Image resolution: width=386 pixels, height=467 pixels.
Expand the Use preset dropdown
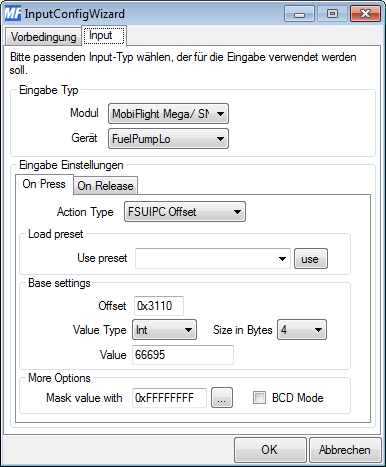pyautogui.click(x=213, y=259)
